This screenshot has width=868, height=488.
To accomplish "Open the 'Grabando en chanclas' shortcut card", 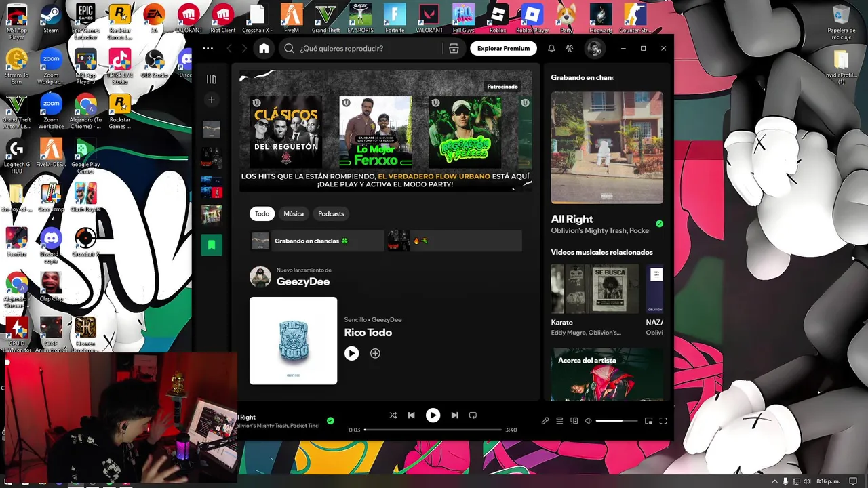I will (x=316, y=241).
